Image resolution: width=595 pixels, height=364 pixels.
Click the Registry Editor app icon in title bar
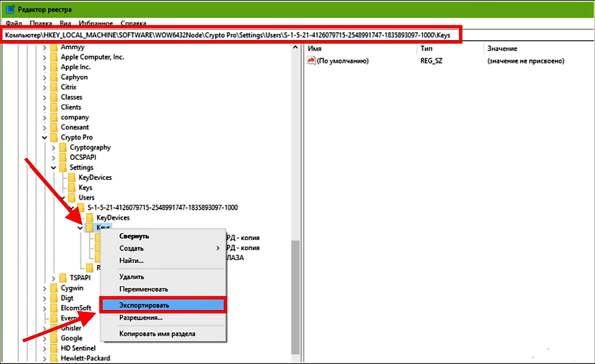click(x=10, y=9)
